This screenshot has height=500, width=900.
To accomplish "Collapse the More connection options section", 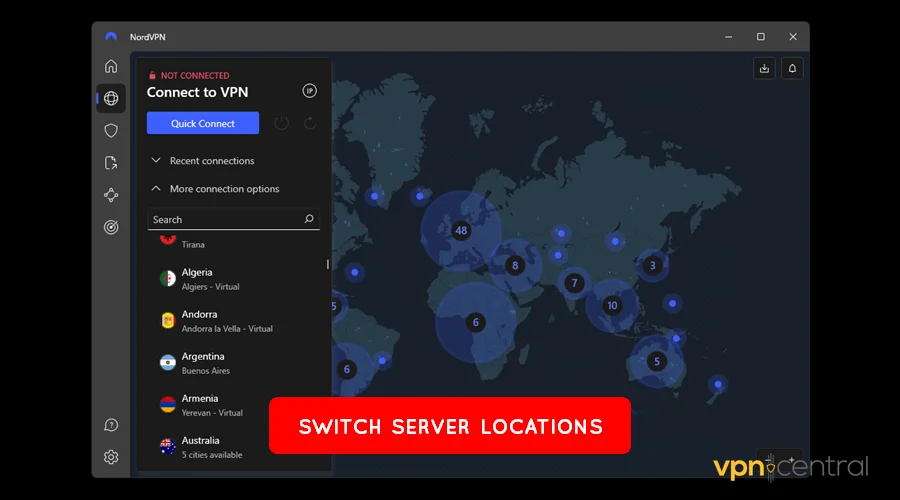I will pyautogui.click(x=223, y=189).
